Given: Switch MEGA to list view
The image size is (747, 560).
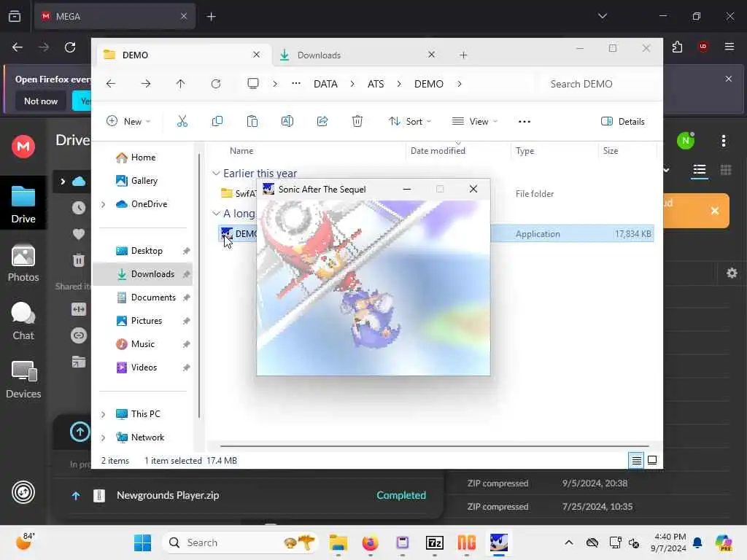Looking at the screenshot, I should tap(700, 170).
